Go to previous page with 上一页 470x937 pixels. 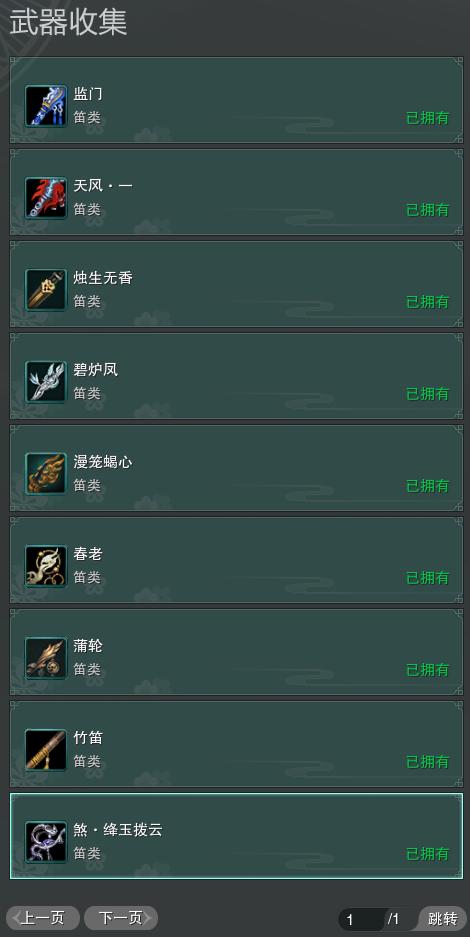42,918
